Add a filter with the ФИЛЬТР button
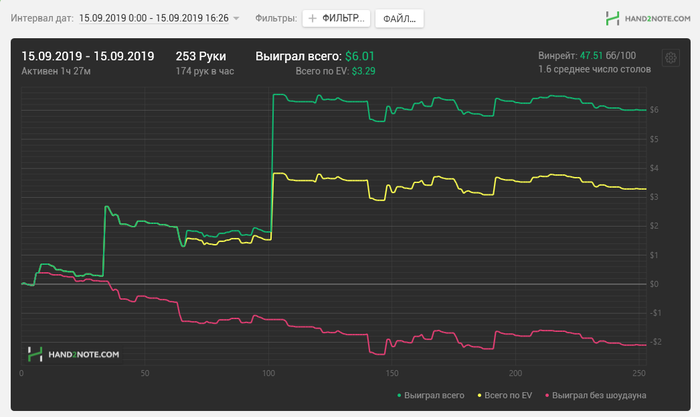The image size is (700, 417). [336, 18]
